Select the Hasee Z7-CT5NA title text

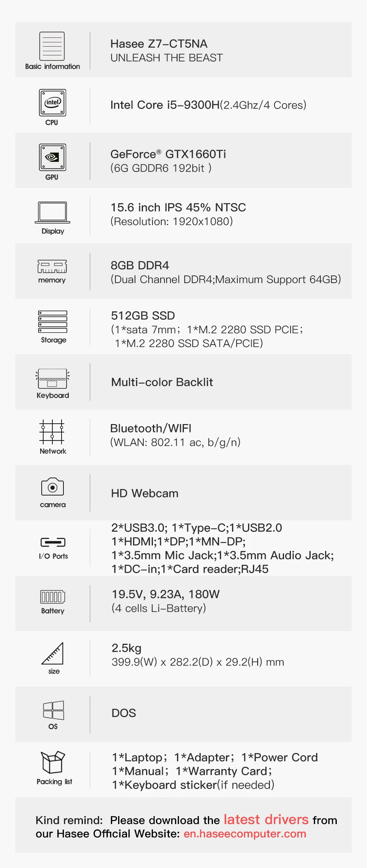(x=159, y=44)
